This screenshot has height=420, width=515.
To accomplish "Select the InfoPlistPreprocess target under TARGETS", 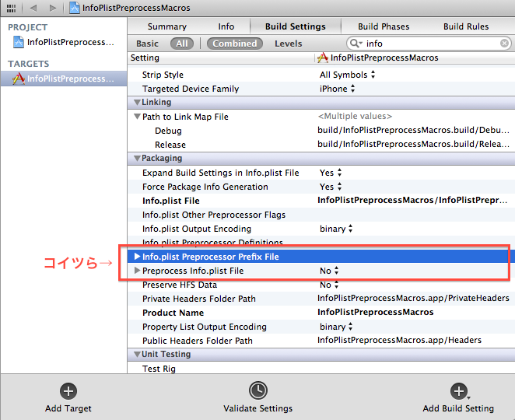I will pyautogui.click(x=64, y=79).
